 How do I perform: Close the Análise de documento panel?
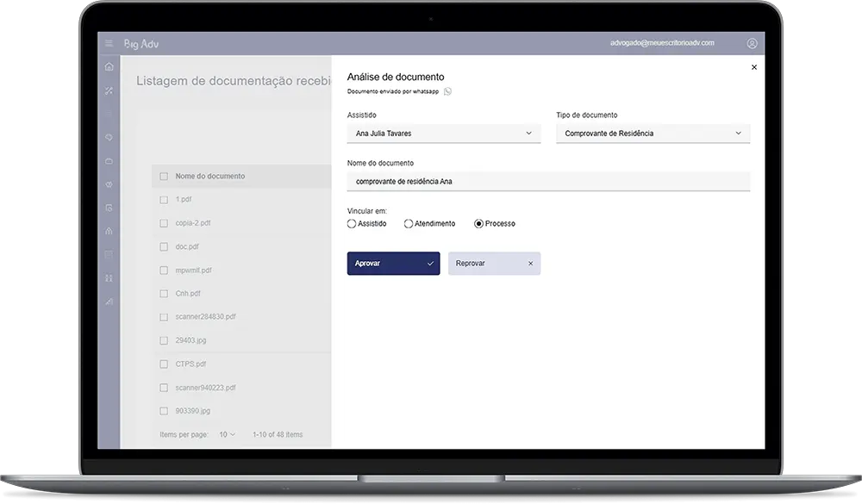pyautogui.click(x=753, y=67)
